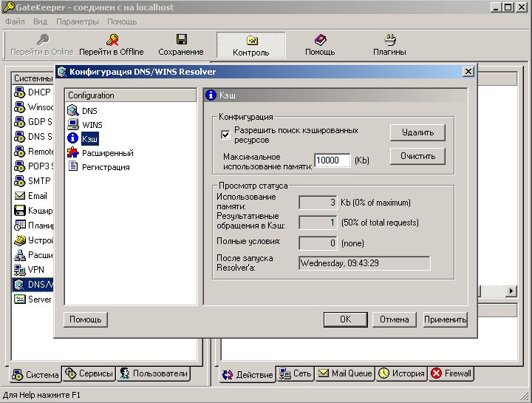
Task: Select the Server item in the system list
Action: (33, 299)
